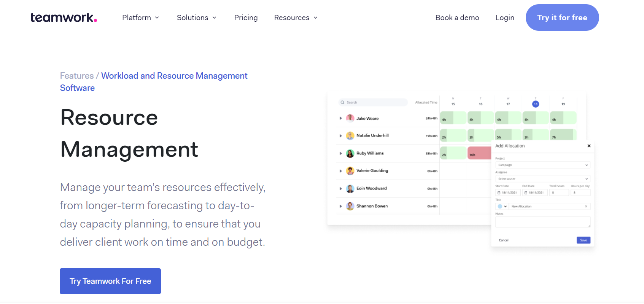Go to the Pricing page

pyautogui.click(x=246, y=18)
